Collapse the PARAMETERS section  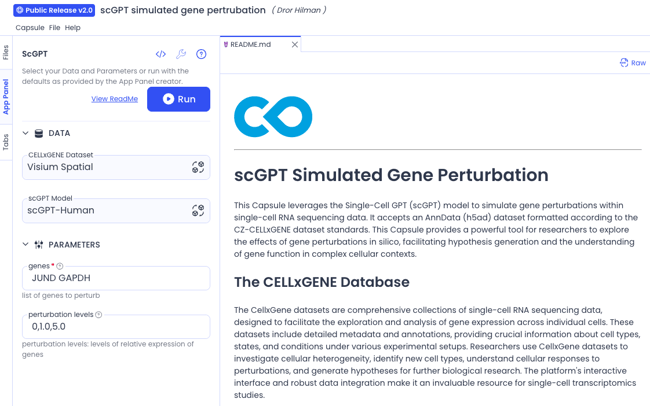25,245
